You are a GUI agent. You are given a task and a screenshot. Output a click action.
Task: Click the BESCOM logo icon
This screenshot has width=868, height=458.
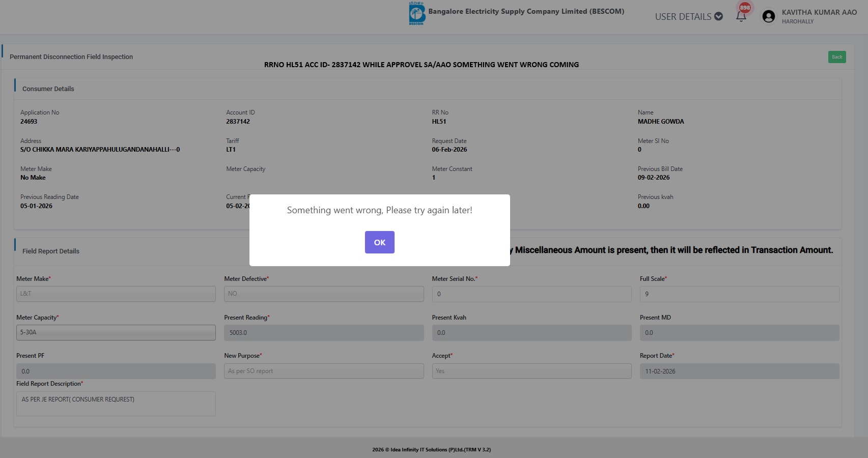(x=417, y=13)
